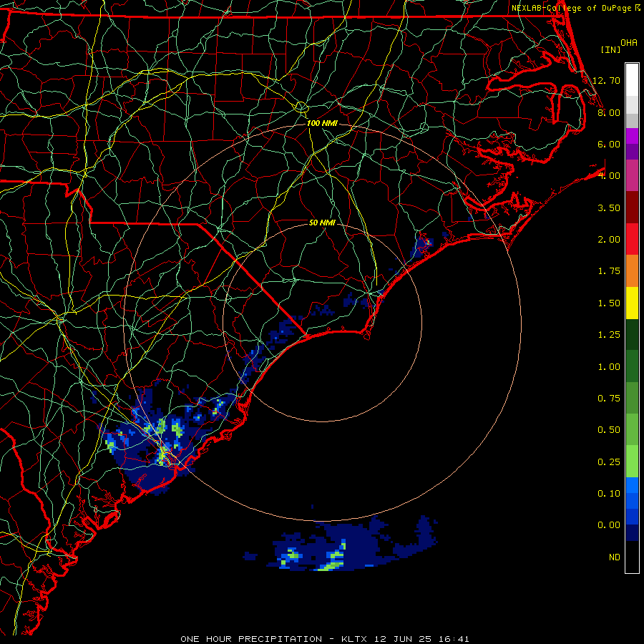Click the 0.00 legend value
Viewport: 644px width, 644px height.
609,525
